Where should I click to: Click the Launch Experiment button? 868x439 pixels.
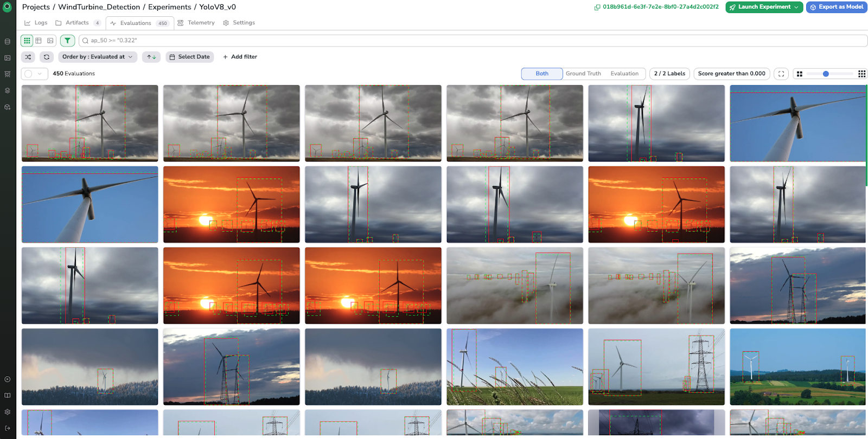pos(764,7)
